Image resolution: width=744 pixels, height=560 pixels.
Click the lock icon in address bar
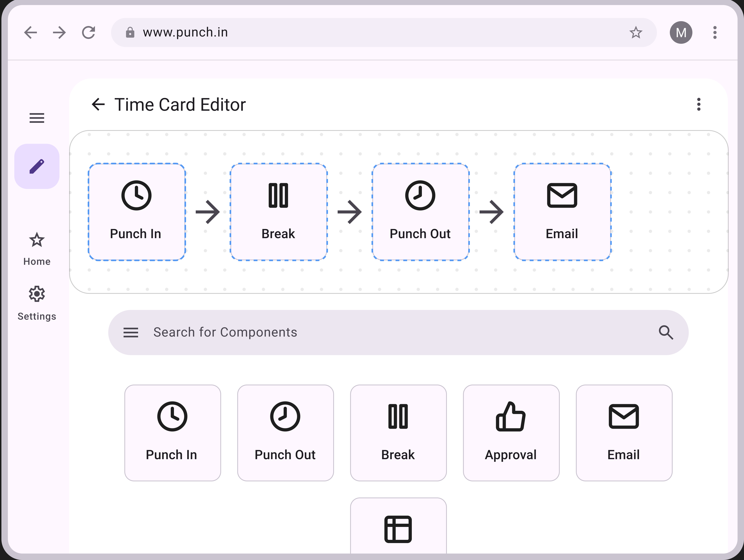point(130,33)
